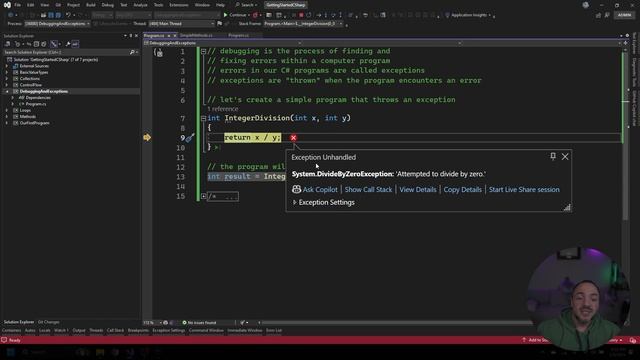Open the Call Stack bottom tab
640x360 pixels.
[115, 330]
